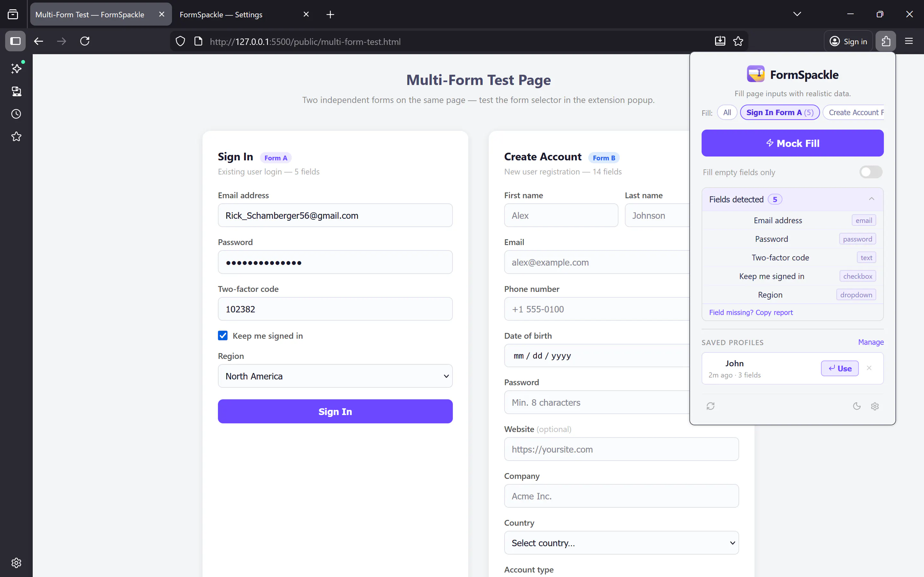The width and height of the screenshot is (924, 577).
Task: Open a new browser tab
Action: [x=330, y=14]
